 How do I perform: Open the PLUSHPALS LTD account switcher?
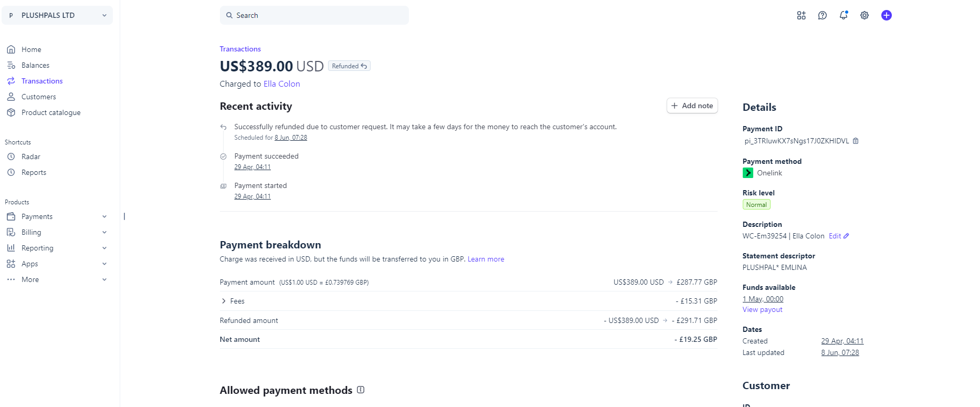pyautogui.click(x=57, y=15)
